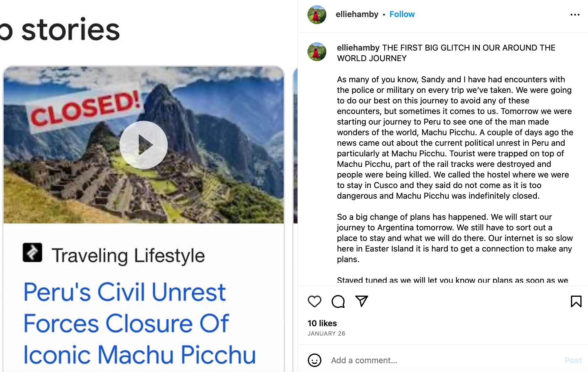588x372 pixels.
Task: Click the header profile avatar beside Follow
Action: pyautogui.click(x=317, y=15)
